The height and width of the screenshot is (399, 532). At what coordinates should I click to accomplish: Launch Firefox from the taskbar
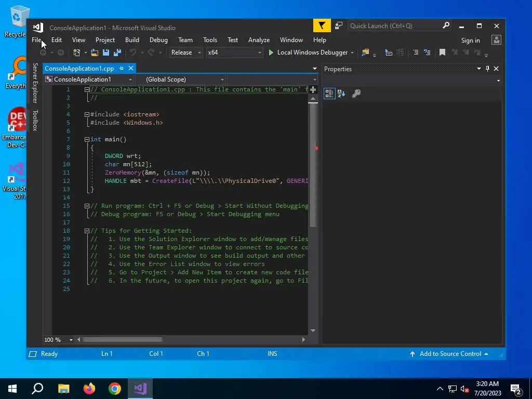89,389
